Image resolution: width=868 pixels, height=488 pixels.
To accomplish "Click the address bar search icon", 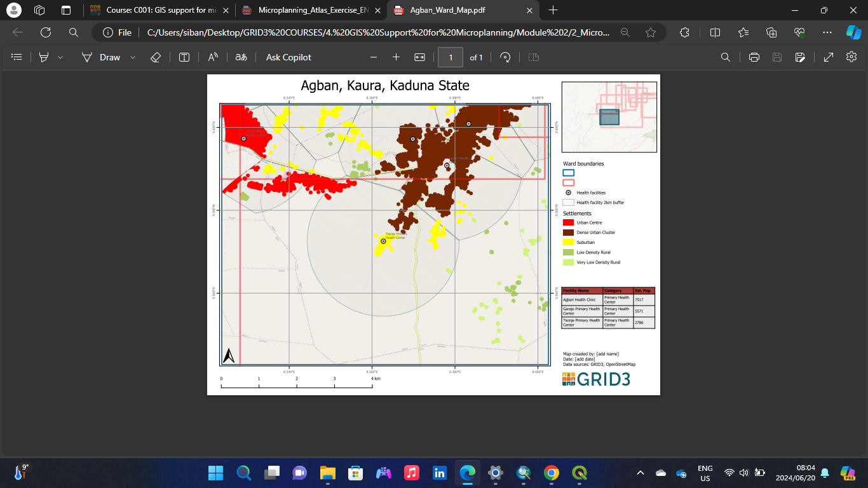I will (x=74, y=32).
